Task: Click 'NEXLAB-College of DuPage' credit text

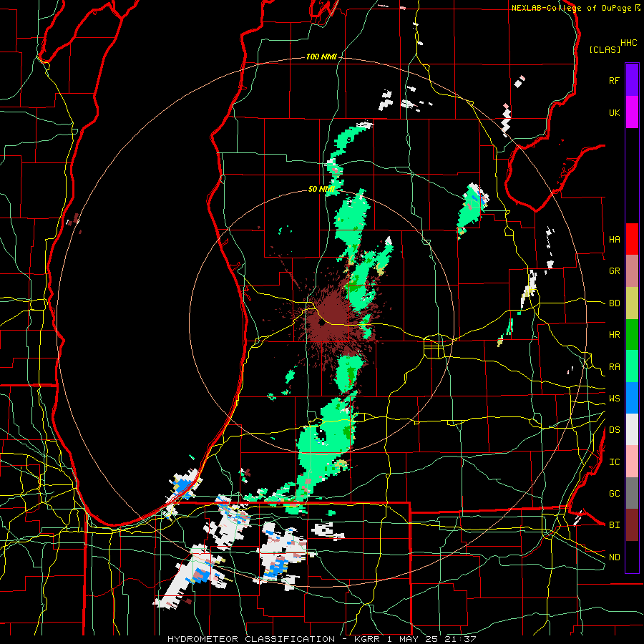Action: 572,8
